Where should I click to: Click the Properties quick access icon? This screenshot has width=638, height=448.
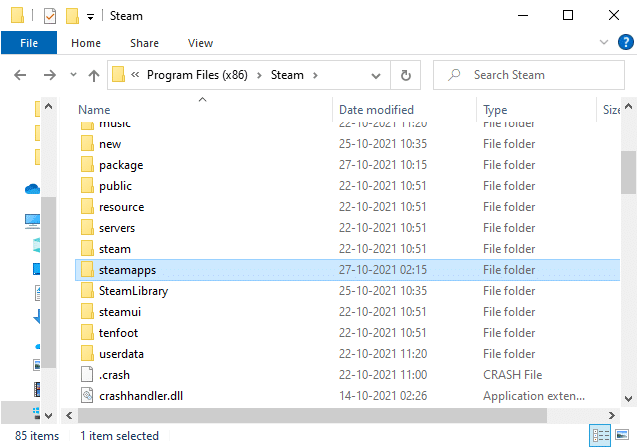click(50, 16)
